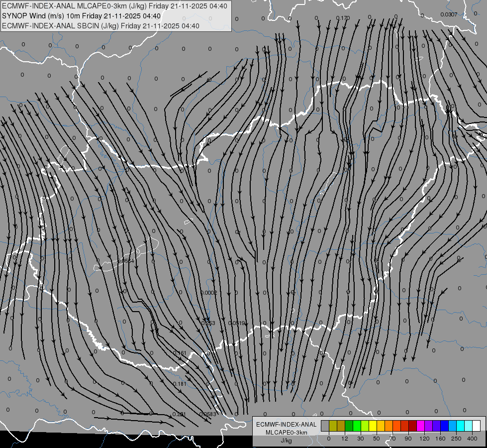Click the legend tick value 400
Image resolution: width=487 pixels, height=448 pixels.
[472, 439]
